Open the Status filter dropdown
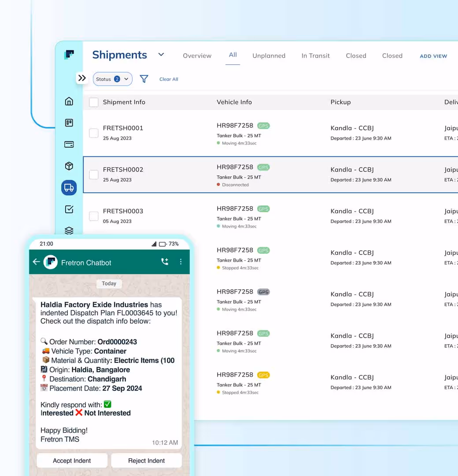Screen dimensions: 458x476 113,79
